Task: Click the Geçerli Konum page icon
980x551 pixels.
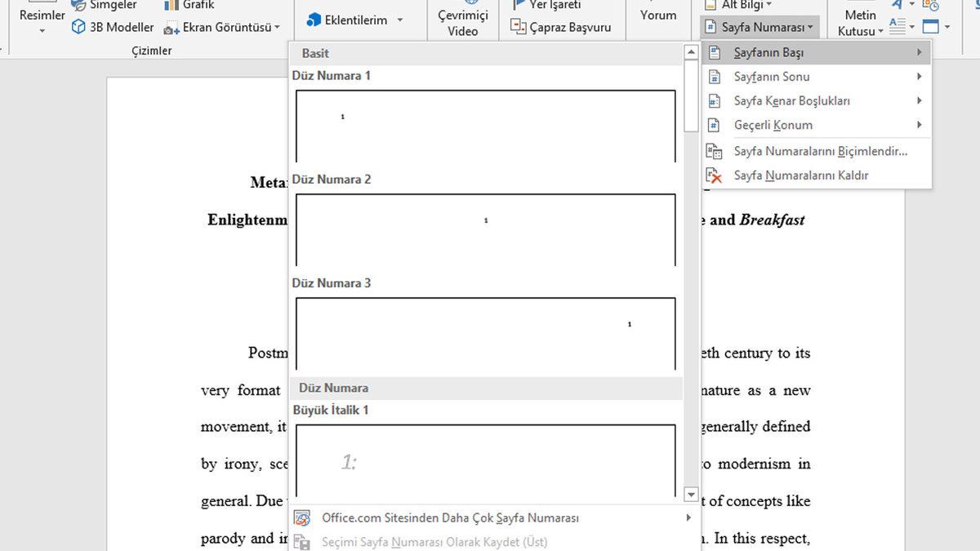Action: tap(715, 126)
